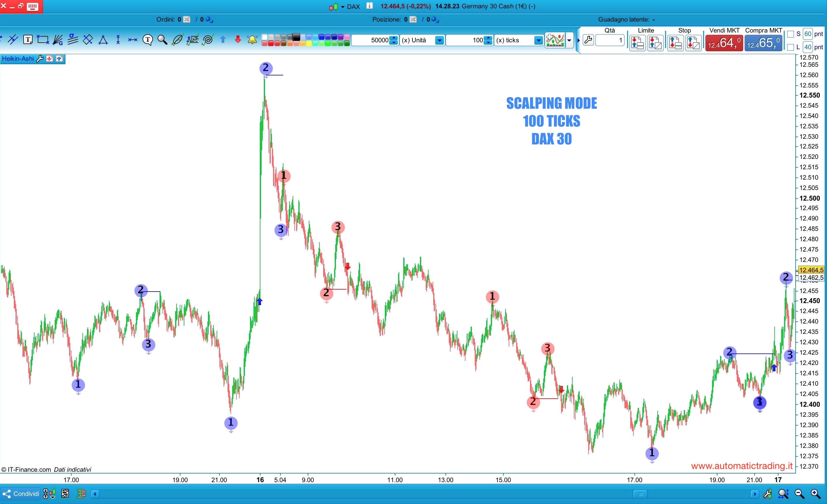Enable the S stop checkbox

[790, 34]
